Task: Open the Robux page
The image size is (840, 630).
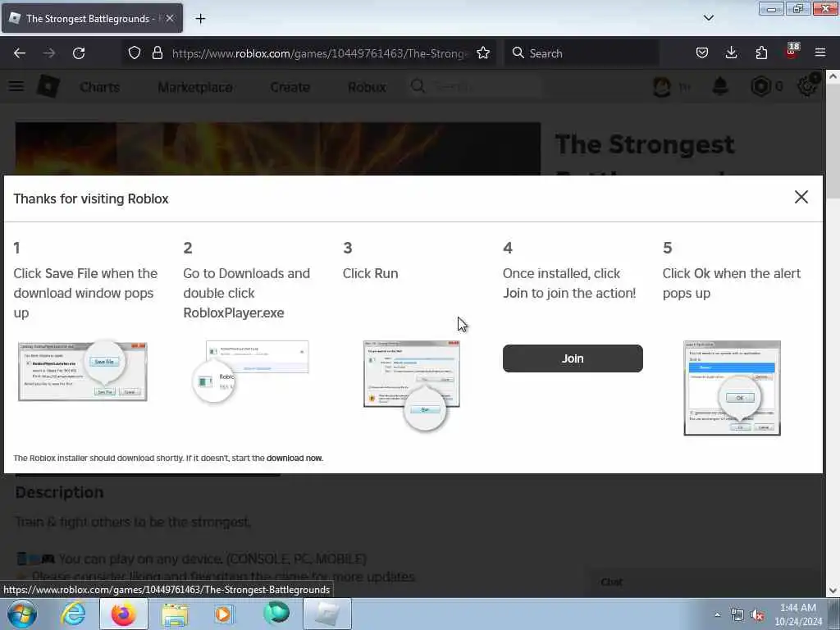Action: click(x=367, y=87)
